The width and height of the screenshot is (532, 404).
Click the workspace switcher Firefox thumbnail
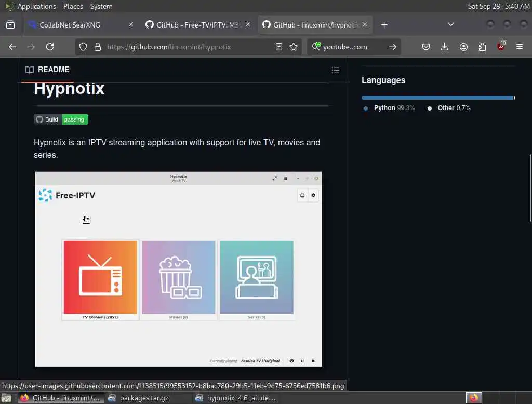pyautogui.click(x=474, y=398)
